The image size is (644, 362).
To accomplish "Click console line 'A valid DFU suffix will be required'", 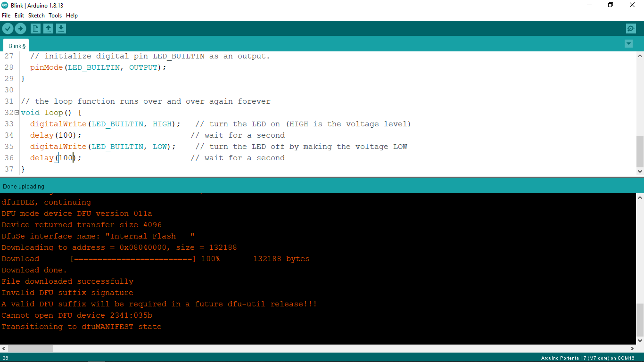I will pos(159,304).
